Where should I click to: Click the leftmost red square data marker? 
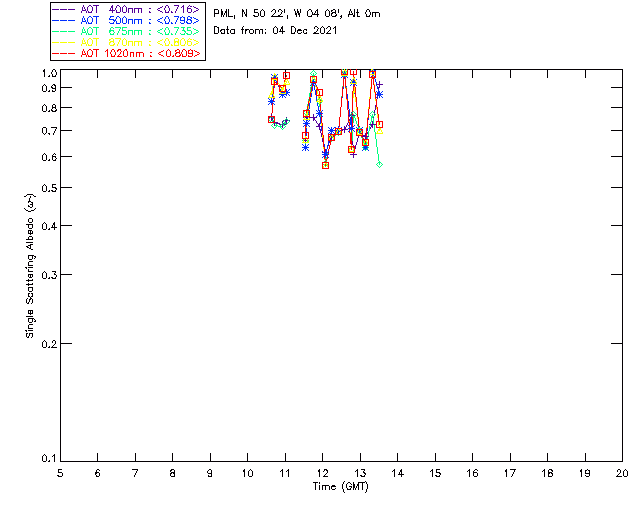click(271, 119)
